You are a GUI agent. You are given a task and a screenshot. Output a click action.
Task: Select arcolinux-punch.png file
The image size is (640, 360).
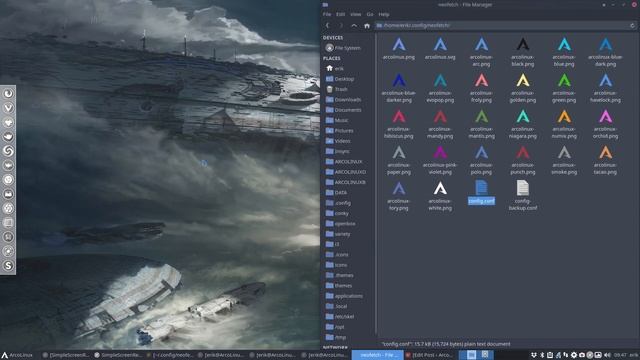coord(523,160)
